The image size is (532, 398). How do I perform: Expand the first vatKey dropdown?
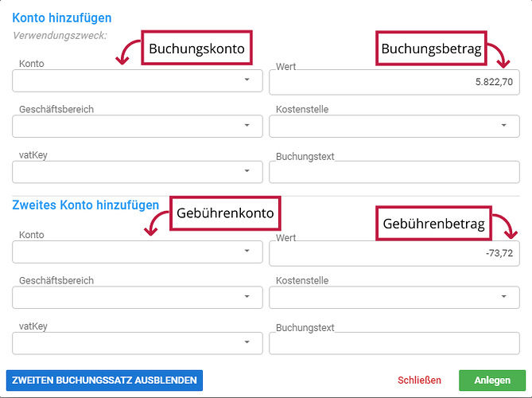click(x=247, y=171)
